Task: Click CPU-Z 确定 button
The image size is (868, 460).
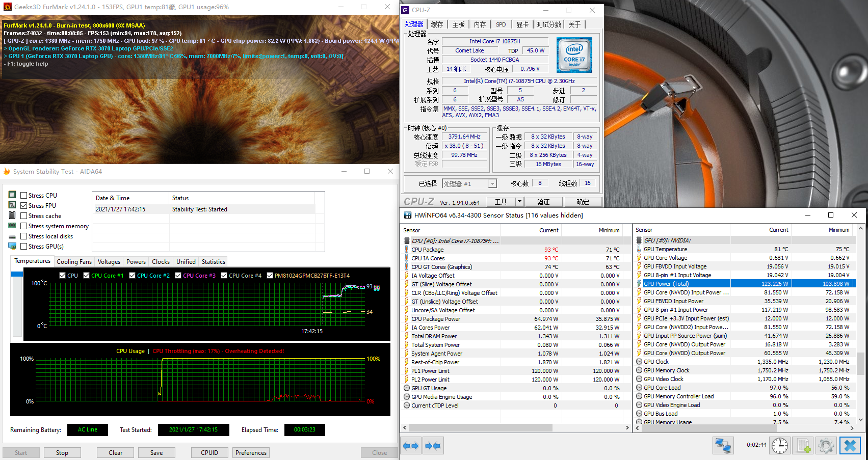Action: coord(583,202)
